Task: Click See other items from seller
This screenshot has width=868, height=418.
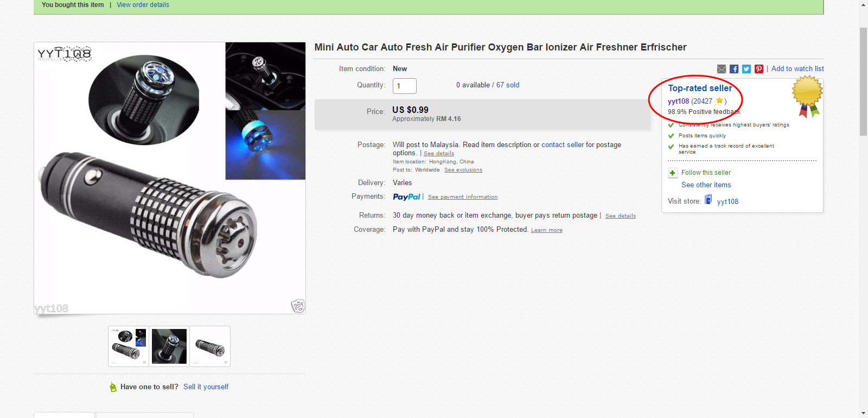Action: coord(706,185)
